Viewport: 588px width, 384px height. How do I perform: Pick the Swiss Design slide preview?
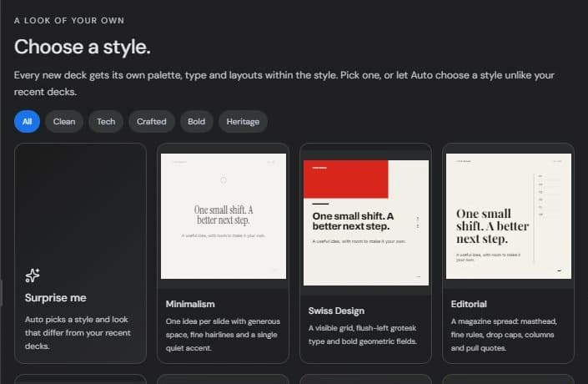[366, 223]
